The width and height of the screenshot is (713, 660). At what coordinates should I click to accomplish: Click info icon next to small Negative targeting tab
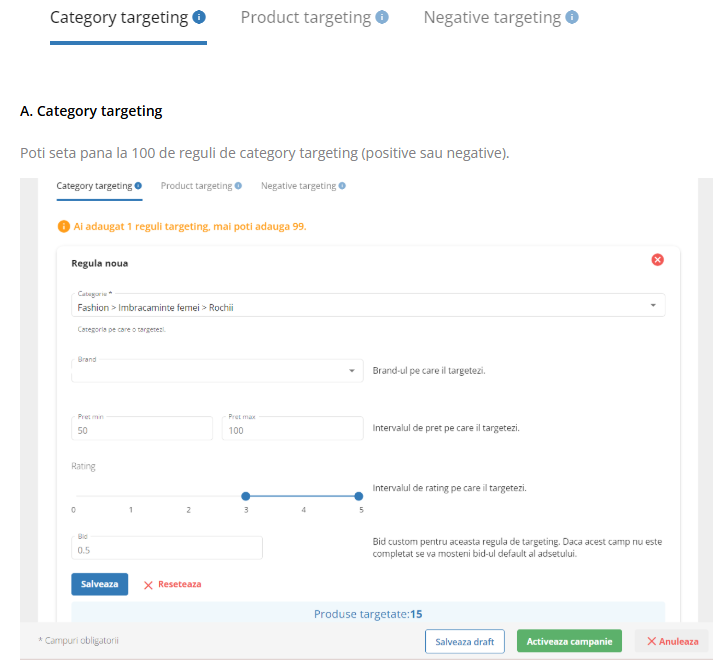[342, 186]
